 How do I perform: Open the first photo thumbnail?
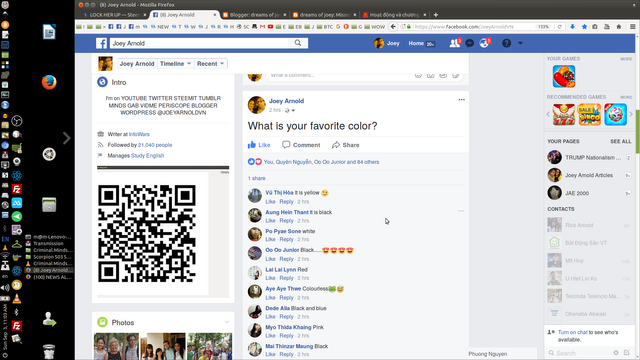point(116,347)
